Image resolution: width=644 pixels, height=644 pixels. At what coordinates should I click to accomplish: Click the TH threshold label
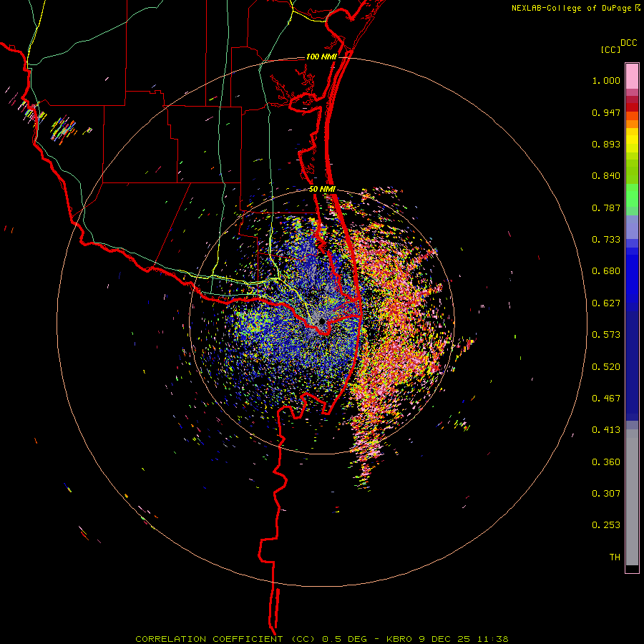(615, 557)
